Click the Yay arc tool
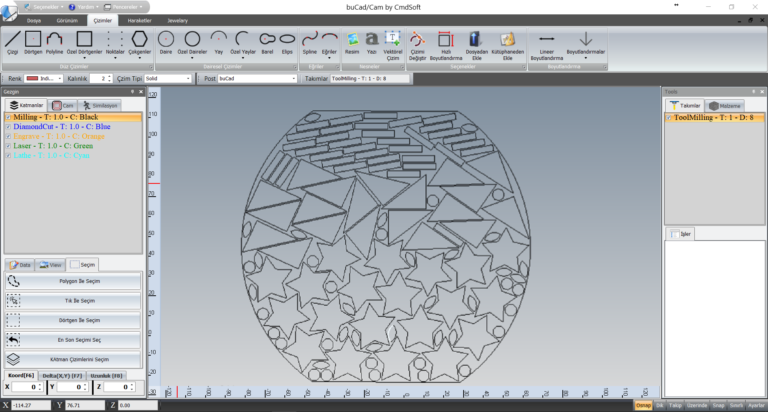The height and width of the screenshot is (412, 768). [x=218, y=44]
